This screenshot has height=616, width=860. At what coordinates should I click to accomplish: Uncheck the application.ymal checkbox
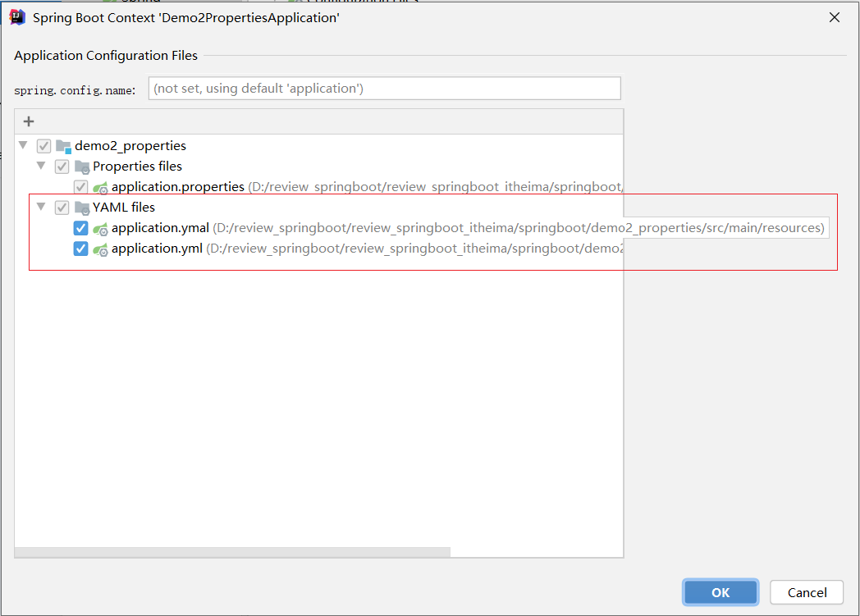tap(80, 228)
